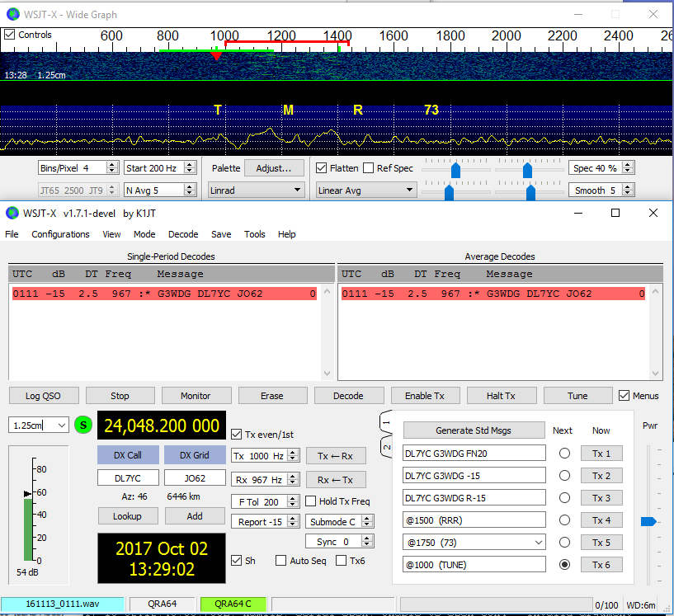Image resolution: width=674 pixels, height=616 pixels.
Task: Increase the Tx 1000 Hz frequency spinner
Action: 292,453
